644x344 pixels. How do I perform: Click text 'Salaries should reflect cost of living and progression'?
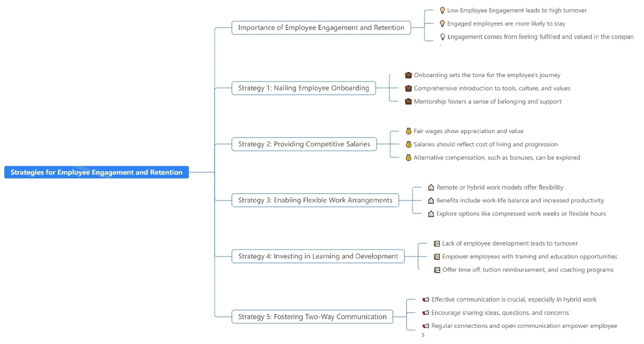pyautogui.click(x=486, y=144)
